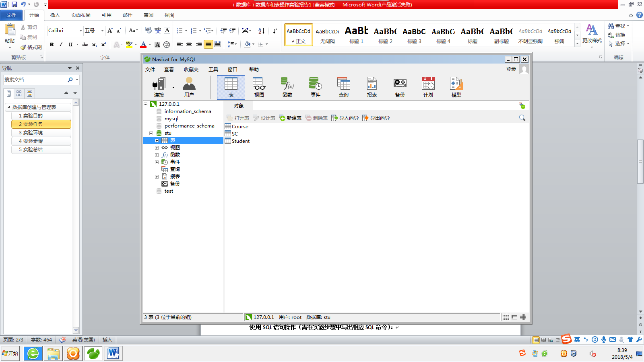This screenshot has width=644, height=362.
Task: Open the Model toolbar button
Action: (456, 87)
